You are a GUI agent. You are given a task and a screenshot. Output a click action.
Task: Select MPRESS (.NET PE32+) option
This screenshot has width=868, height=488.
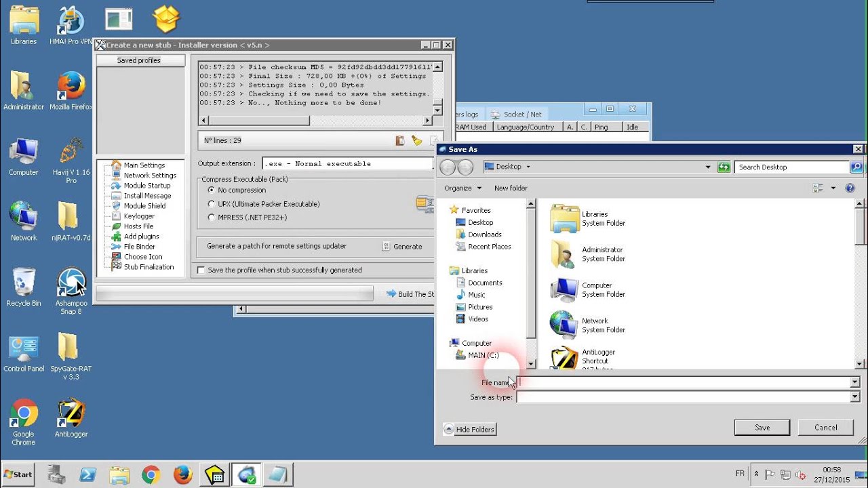click(x=211, y=218)
